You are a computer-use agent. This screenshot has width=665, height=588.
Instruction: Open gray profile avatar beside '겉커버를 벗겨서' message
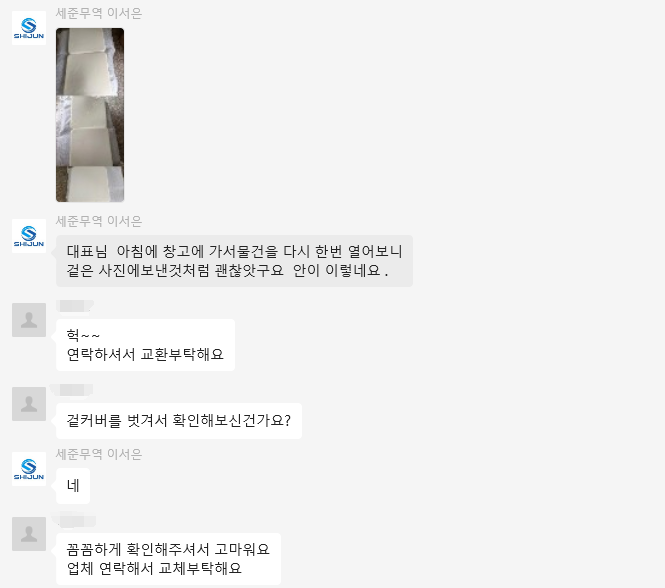[29, 404]
